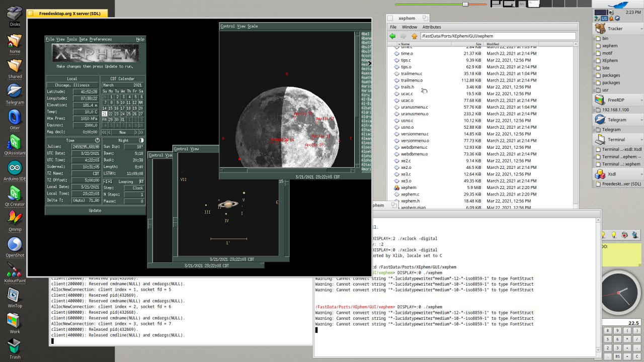Click Tracker back arrow in xephem window
Image resolution: width=644 pixels, height=362 pixels.
tap(392, 36)
